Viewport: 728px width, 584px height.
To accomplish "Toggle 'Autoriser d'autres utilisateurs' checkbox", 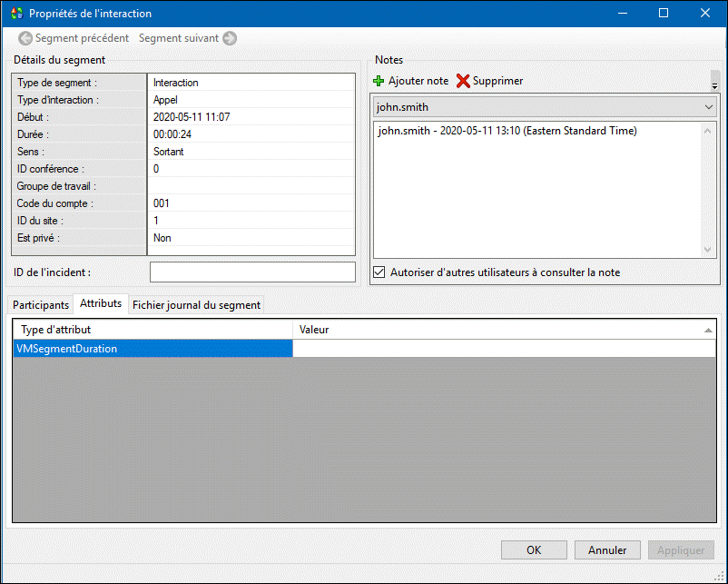I will (379, 272).
